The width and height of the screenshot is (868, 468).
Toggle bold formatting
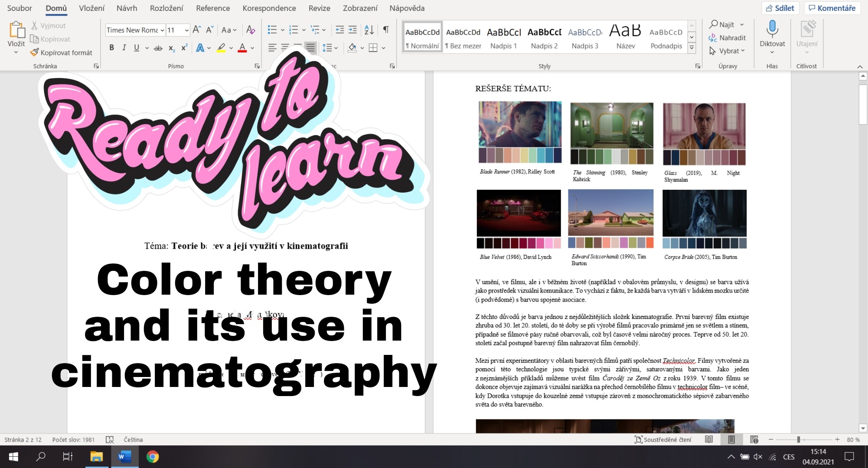(111, 48)
